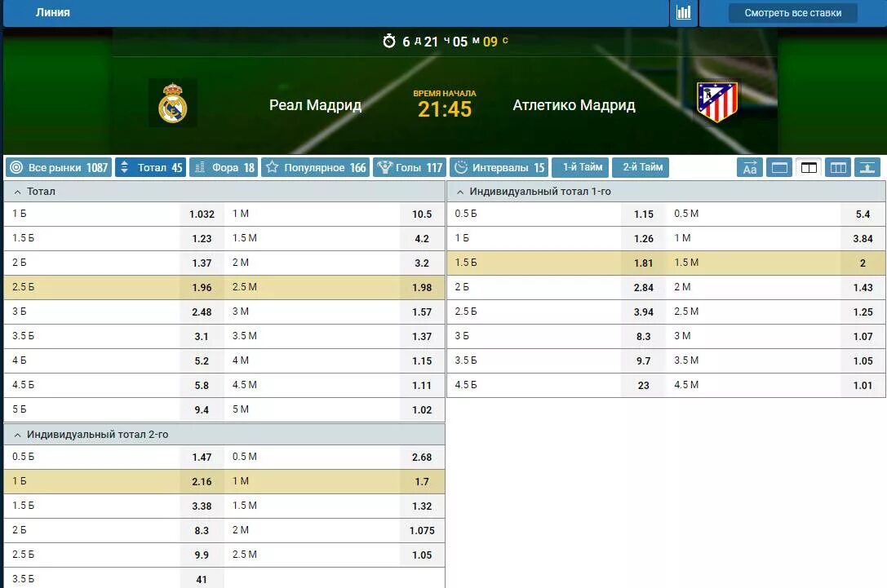This screenshot has width=887, height=588.
Task: Open the statistics bar chart icon
Action: click(x=683, y=12)
